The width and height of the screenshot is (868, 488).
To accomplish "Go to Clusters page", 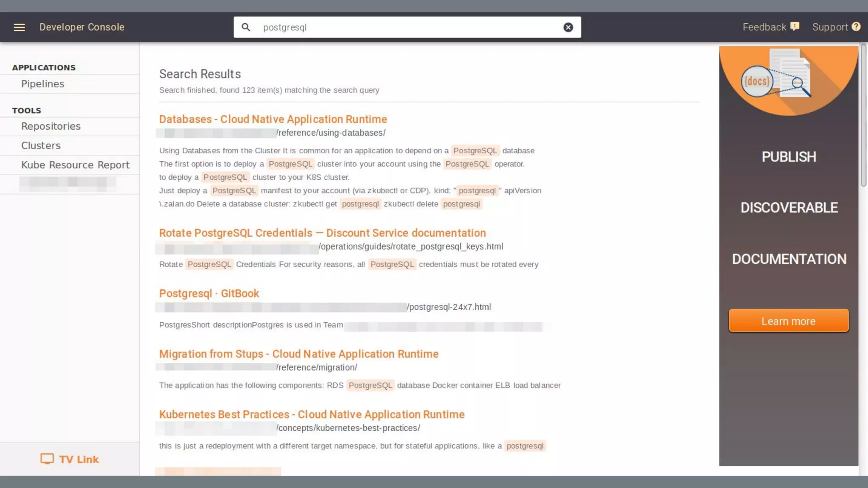I will tap(41, 145).
